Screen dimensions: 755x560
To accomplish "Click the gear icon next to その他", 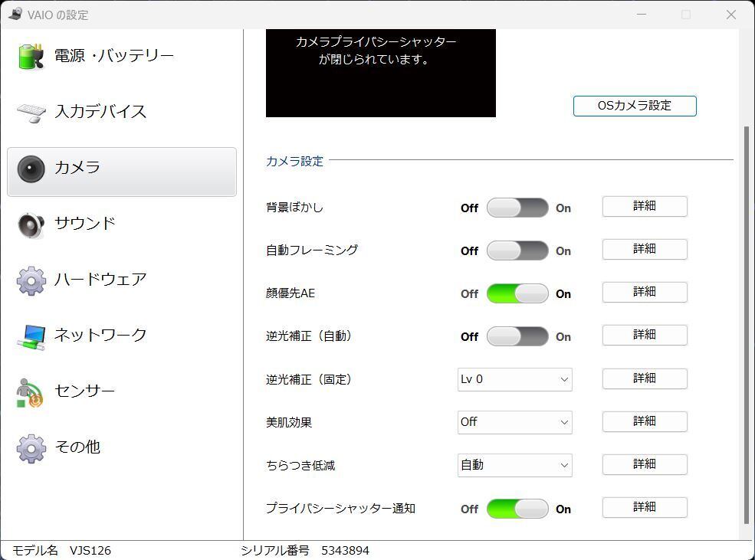I will click(31, 448).
